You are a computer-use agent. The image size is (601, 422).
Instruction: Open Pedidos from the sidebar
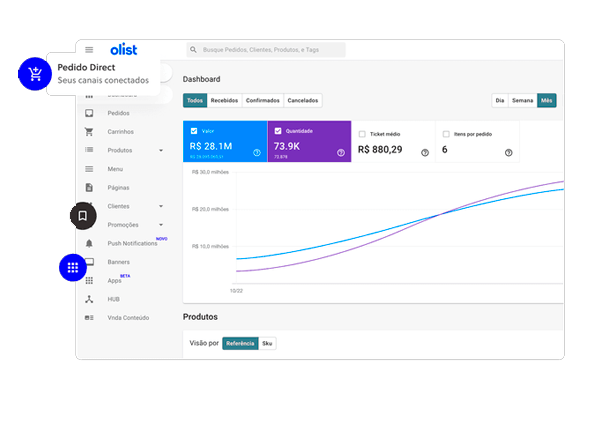point(118,113)
